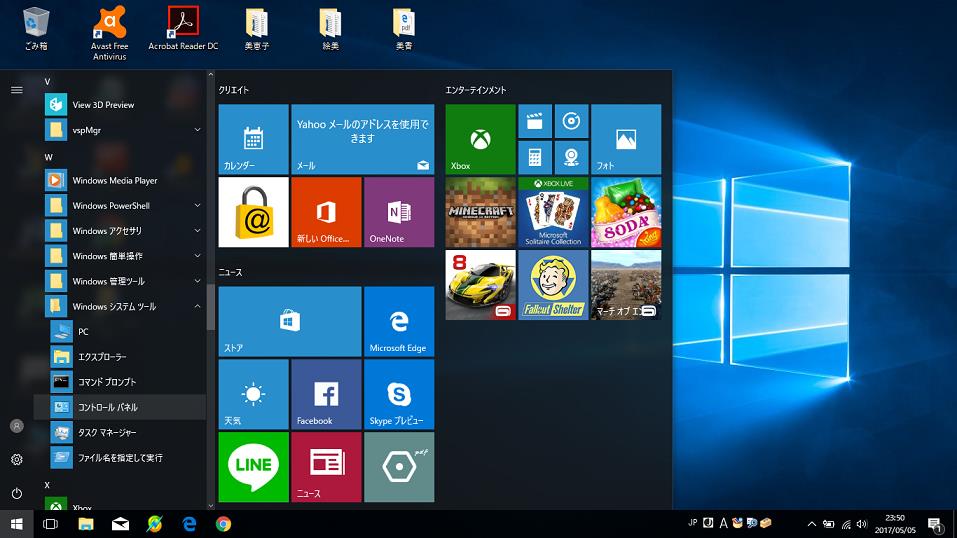Launch the Microsoft Edge tile
The width and height of the screenshot is (957, 538).
tap(399, 321)
